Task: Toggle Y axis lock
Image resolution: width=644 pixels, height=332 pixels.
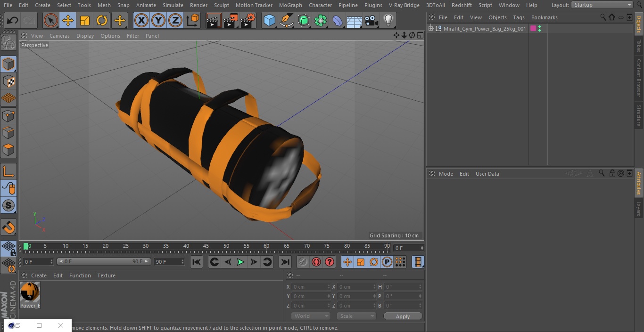Action: [158, 21]
